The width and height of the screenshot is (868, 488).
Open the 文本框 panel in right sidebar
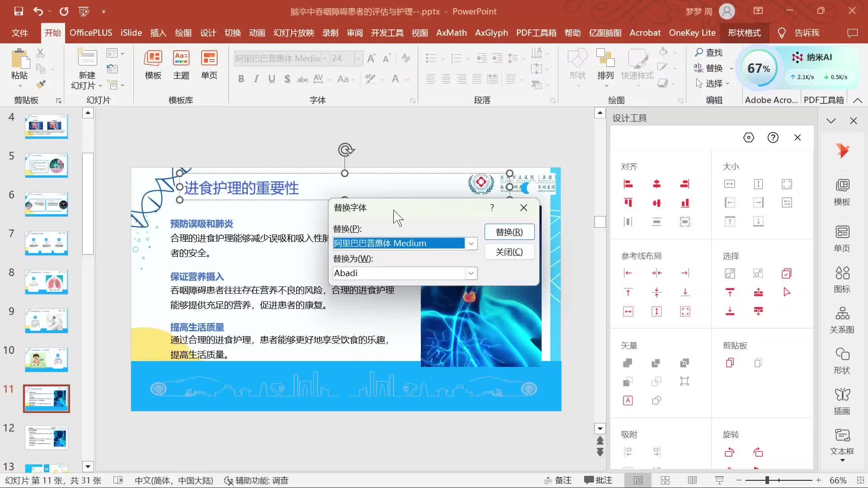coord(842,442)
